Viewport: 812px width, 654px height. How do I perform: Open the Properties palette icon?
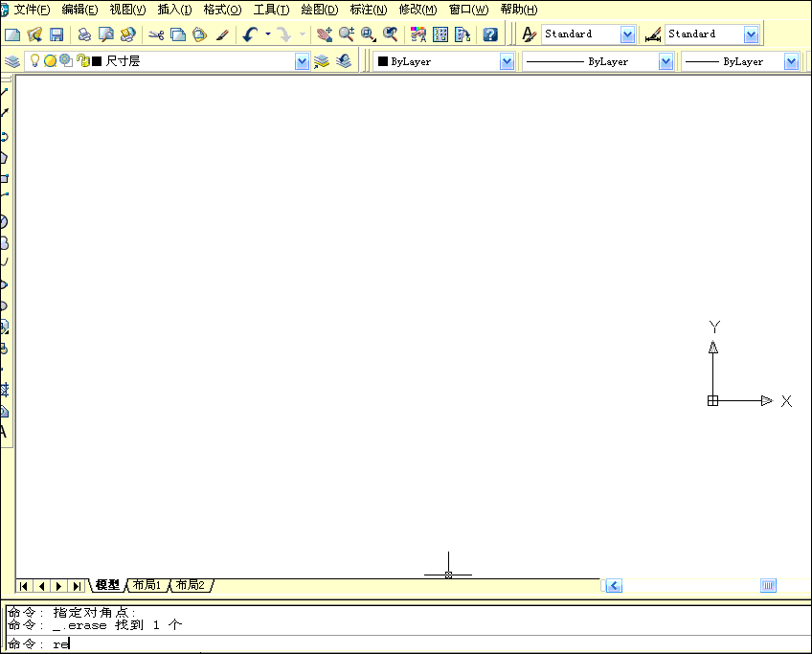click(x=417, y=34)
